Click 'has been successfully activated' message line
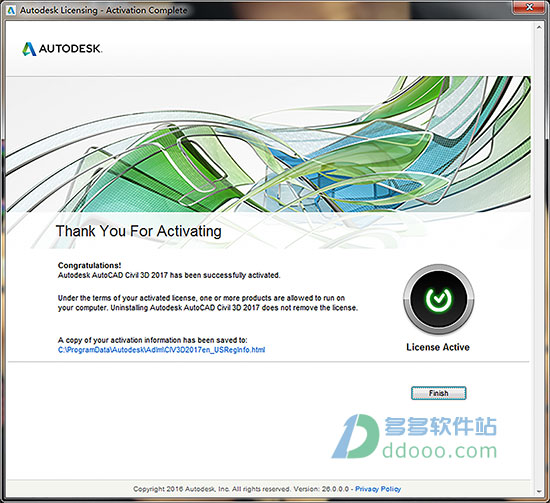This screenshot has width=550, height=503. pos(169,275)
